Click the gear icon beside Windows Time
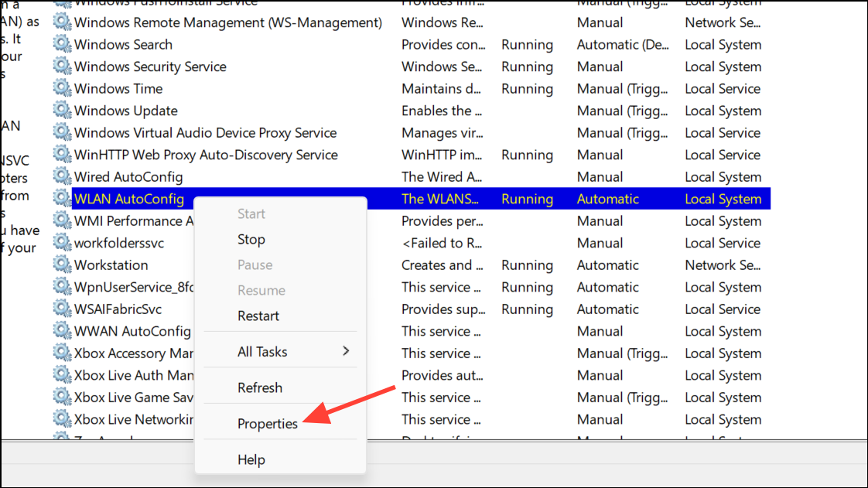Viewport: 868px width, 488px height. click(x=62, y=88)
